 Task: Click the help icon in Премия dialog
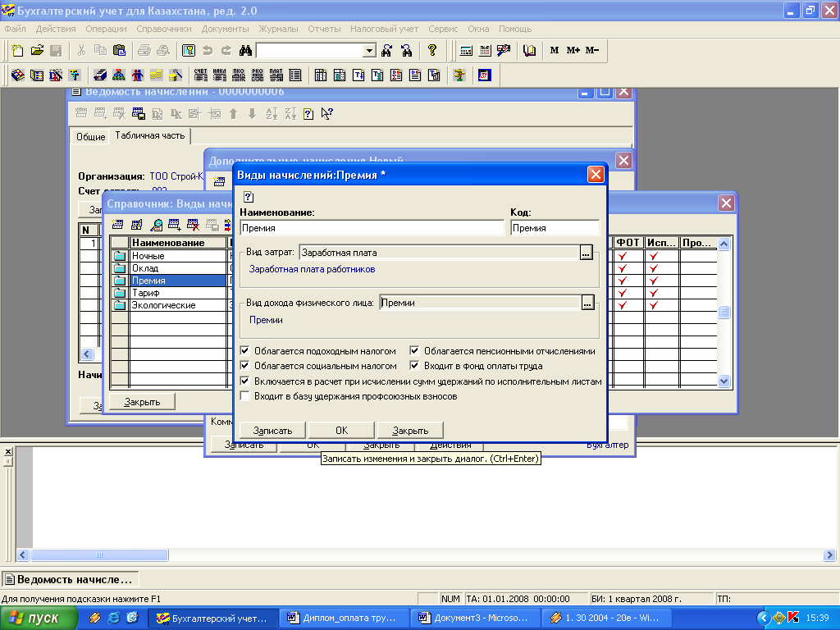coord(249,197)
